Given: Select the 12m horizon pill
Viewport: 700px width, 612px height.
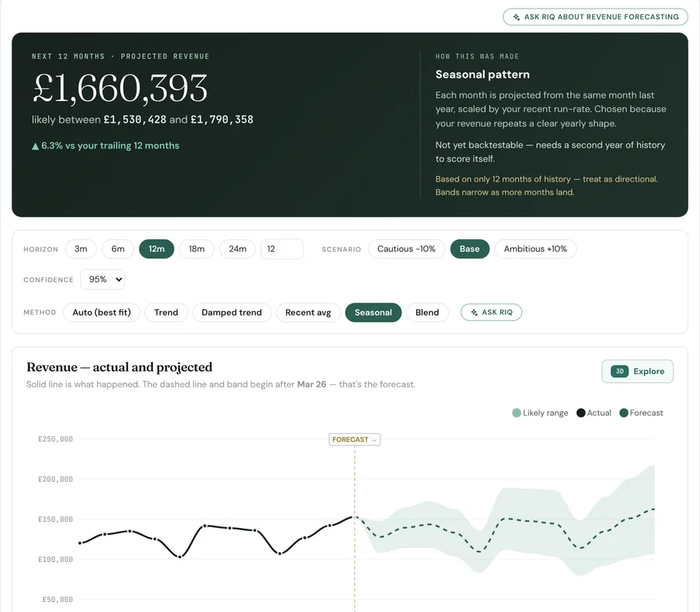Looking at the screenshot, I should (157, 249).
